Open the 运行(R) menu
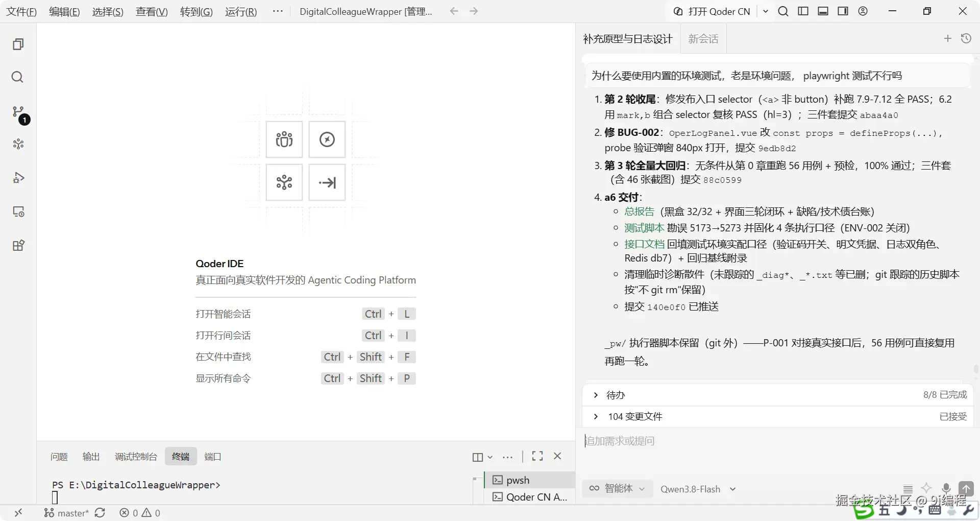 pos(241,12)
